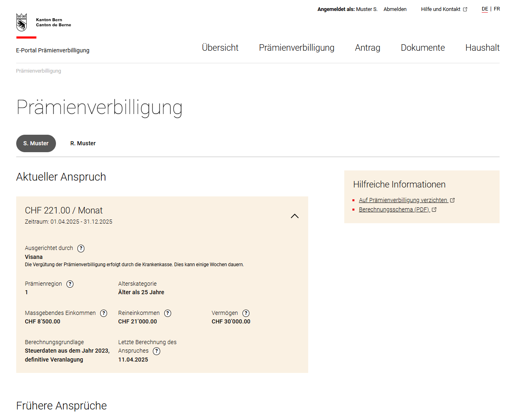Screen dimensions: 515x420
Task: Navigate to the Haushalt section
Action: point(482,47)
